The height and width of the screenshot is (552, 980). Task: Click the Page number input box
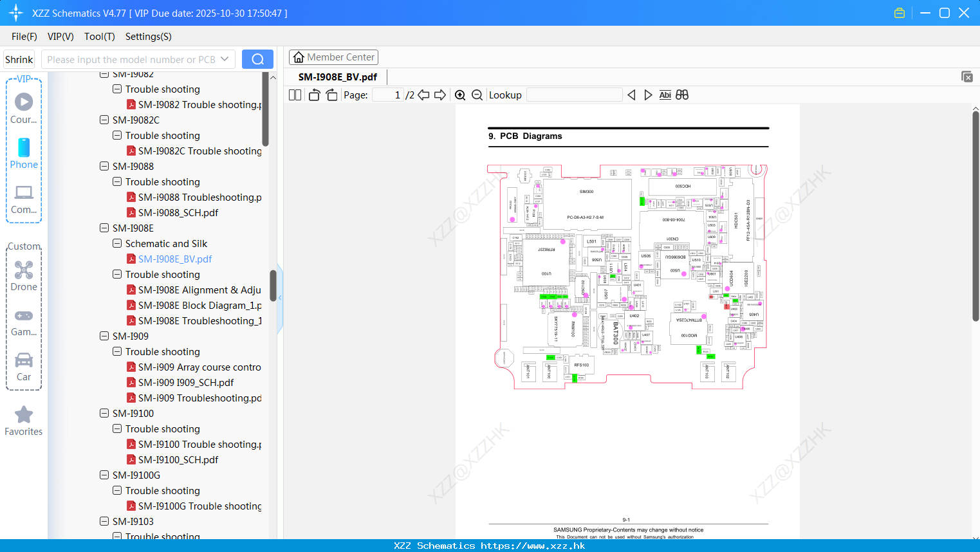pyautogui.click(x=388, y=95)
